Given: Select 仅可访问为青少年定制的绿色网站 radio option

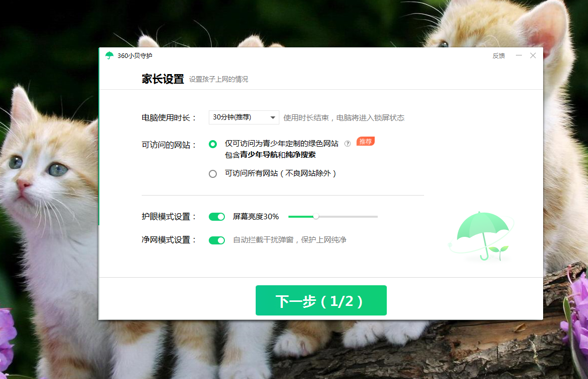Looking at the screenshot, I should pos(213,144).
